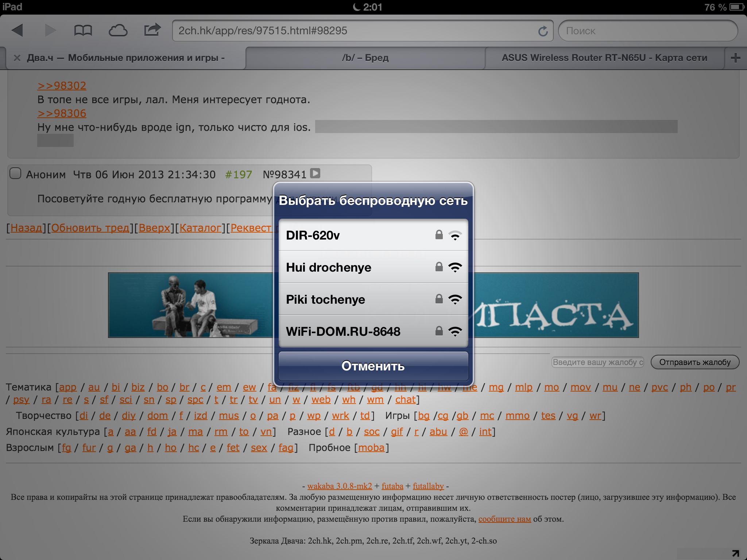Open a new tab with plus icon
The height and width of the screenshot is (560, 747).
pos(736,58)
